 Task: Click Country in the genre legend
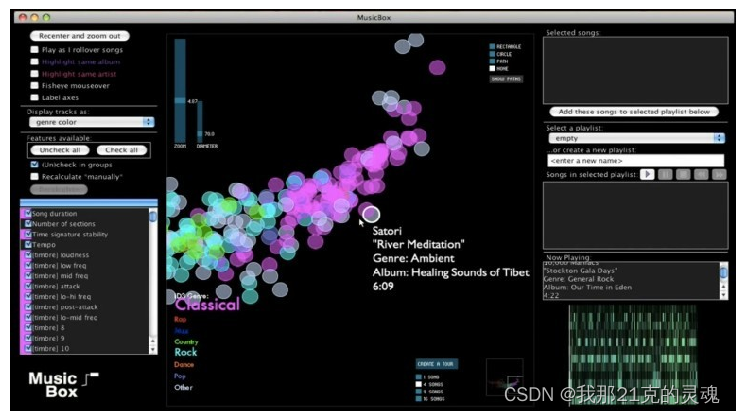pyautogui.click(x=186, y=342)
